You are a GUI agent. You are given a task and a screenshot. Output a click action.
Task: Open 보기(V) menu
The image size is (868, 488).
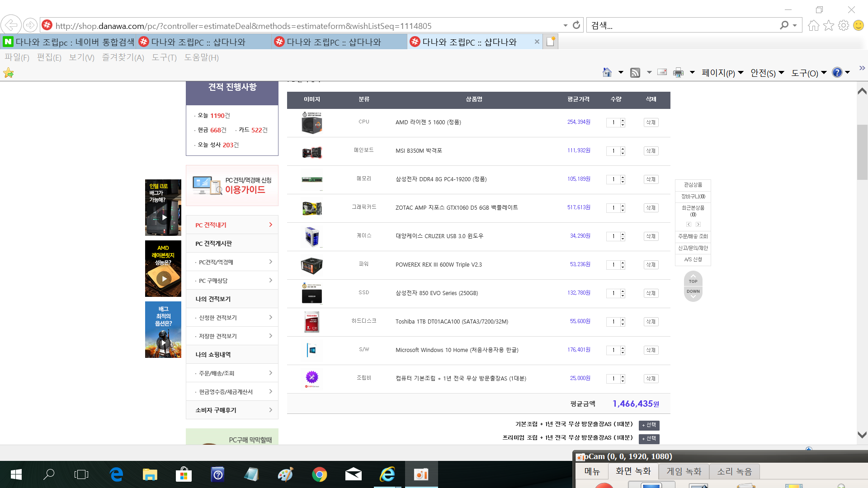[81, 57]
